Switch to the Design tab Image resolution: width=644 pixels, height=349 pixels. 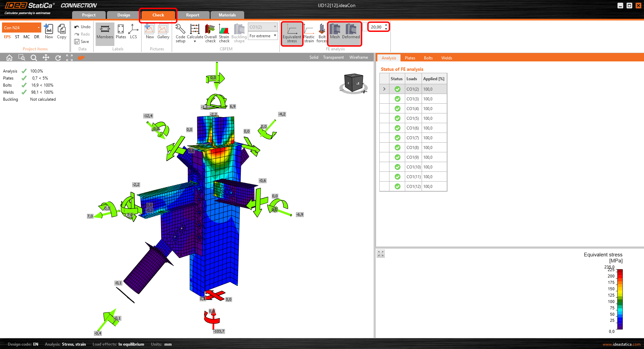point(124,15)
